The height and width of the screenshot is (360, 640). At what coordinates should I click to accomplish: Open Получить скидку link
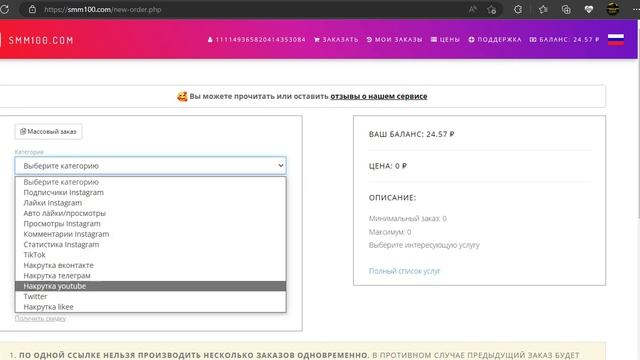[40, 318]
